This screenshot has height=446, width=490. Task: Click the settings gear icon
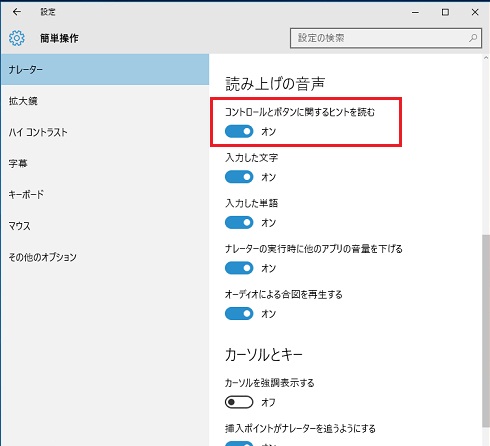coord(17,38)
